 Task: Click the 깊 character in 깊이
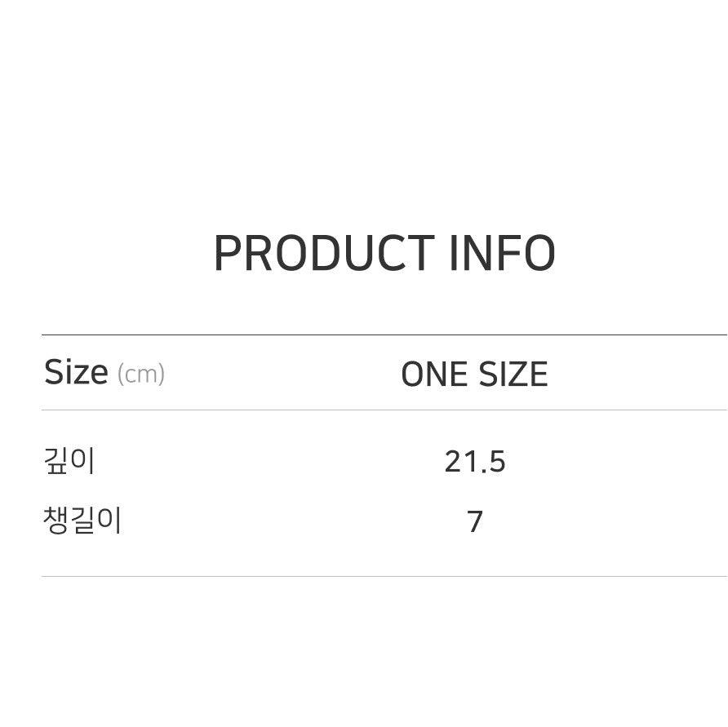(56, 462)
